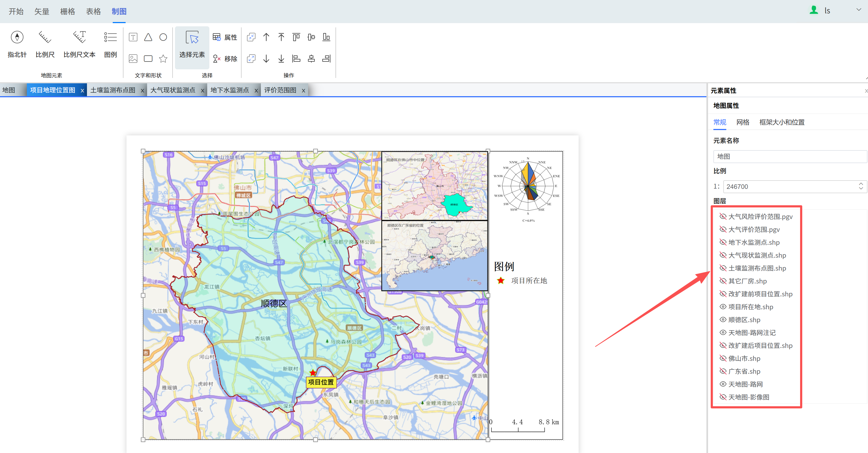Add a scale bar (比例尺) element
868x453 pixels.
45,44
